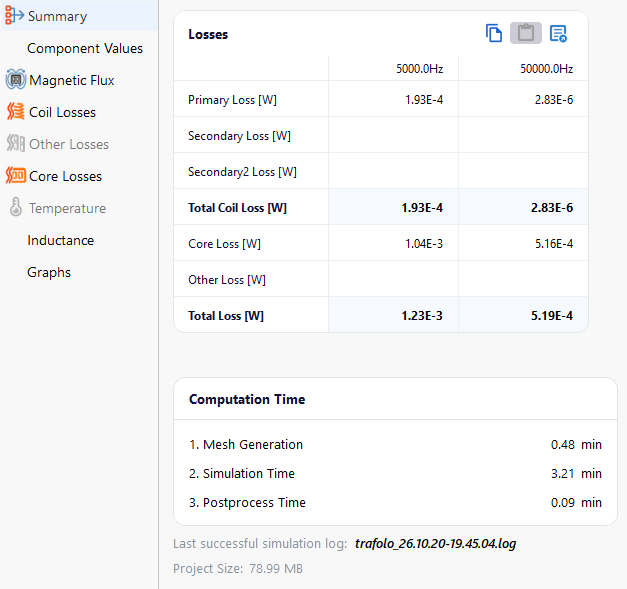Click the Postprocess Time row label
Viewport: 627px width, 589px height.
coord(247,503)
